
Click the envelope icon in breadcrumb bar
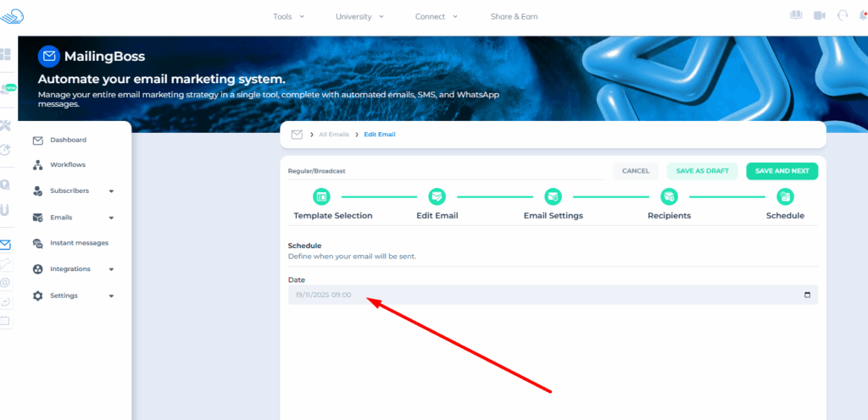297,134
